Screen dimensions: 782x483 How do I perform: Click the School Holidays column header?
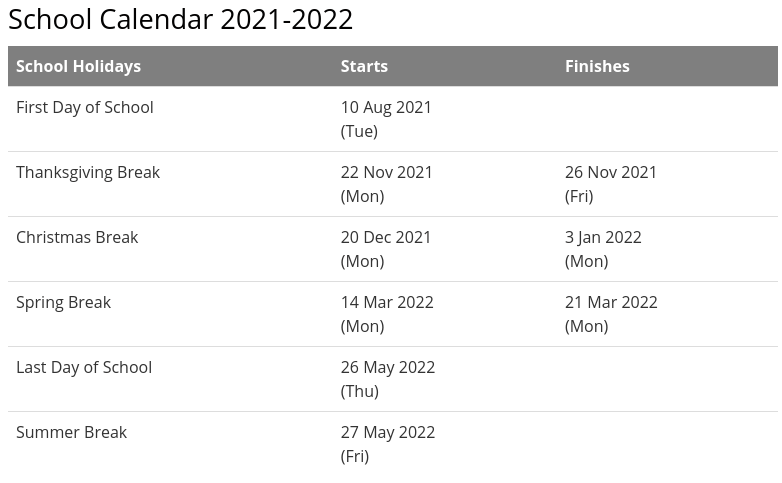[78, 66]
